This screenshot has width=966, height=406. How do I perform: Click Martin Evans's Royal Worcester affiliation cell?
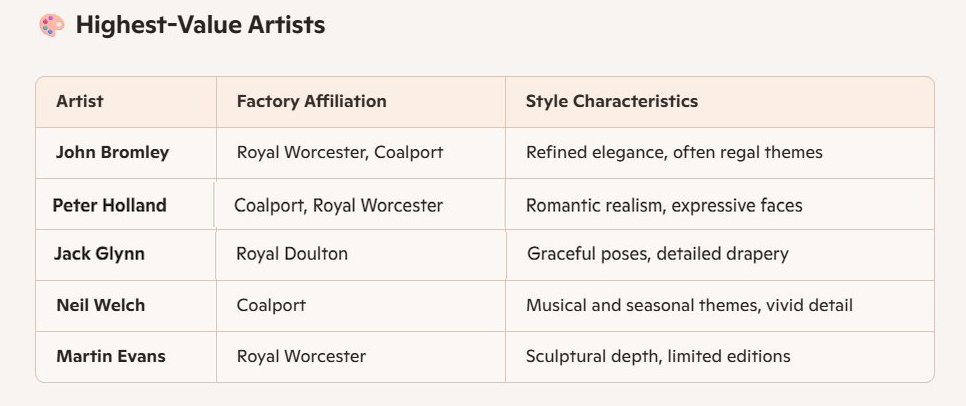point(301,356)
